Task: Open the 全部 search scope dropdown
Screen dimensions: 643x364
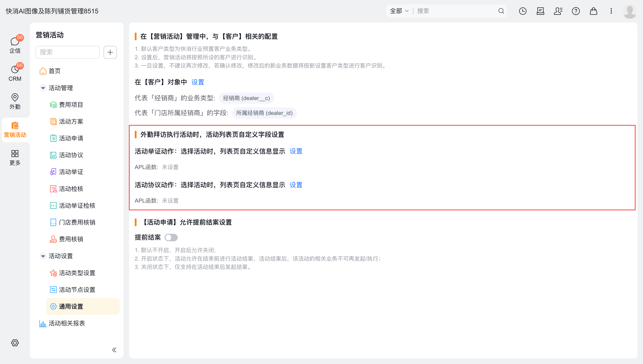Action: (x=399, y=11)
